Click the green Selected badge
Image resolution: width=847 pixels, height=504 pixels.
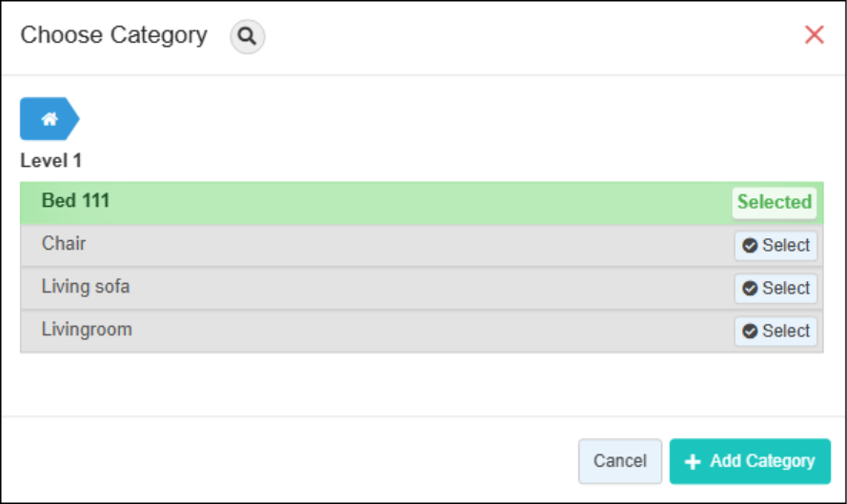(x=774, y=202)
